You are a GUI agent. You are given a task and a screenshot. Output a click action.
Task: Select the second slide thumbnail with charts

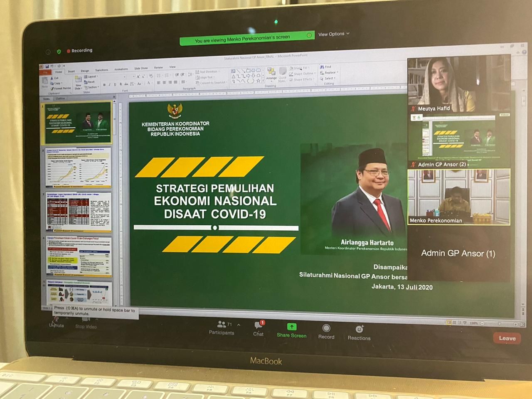point(79,167)
